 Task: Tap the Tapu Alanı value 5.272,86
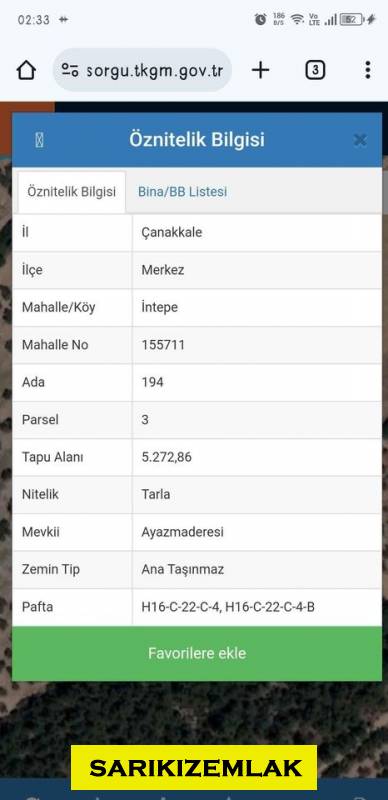point(166,457)
